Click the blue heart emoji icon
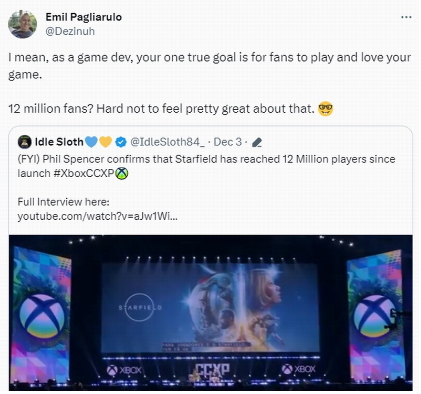This screenshot has height=394, width=421. 91,142
